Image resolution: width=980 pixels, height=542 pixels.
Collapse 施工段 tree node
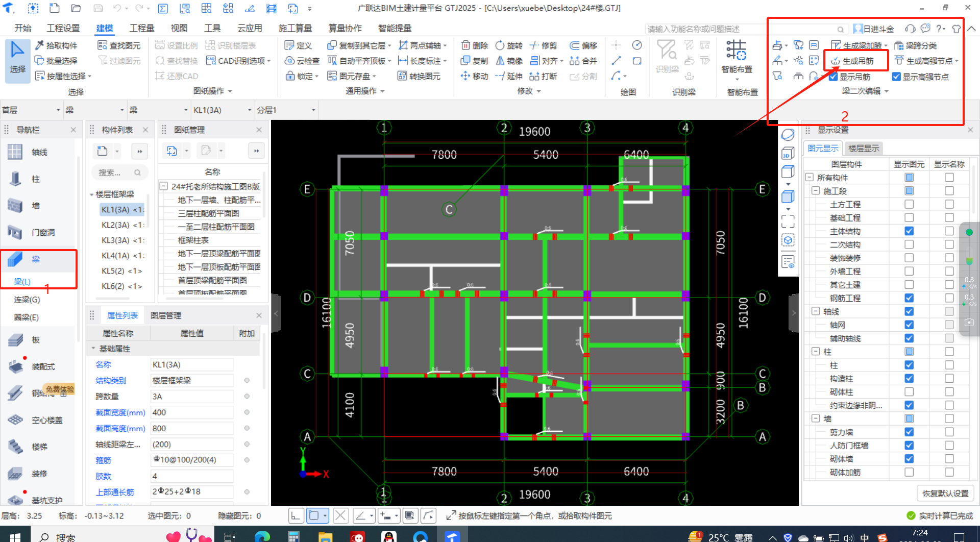pyautogui.click(x=816, y=190)
